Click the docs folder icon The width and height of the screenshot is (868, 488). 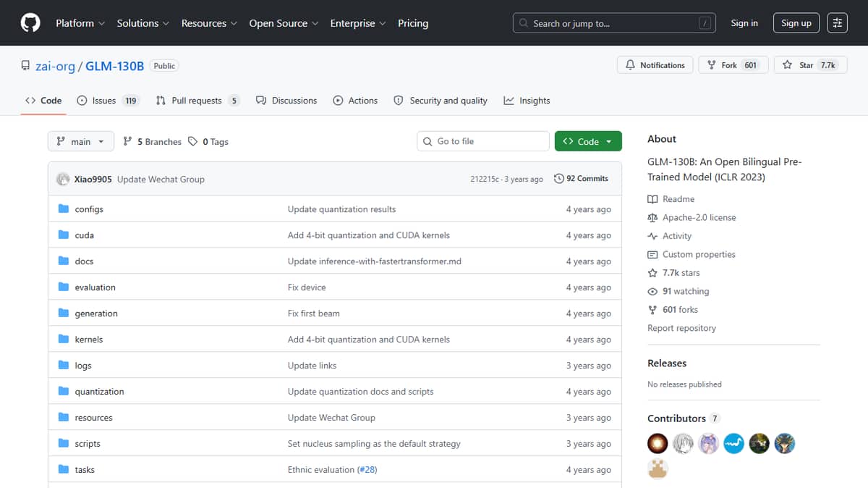click(64, 261)
